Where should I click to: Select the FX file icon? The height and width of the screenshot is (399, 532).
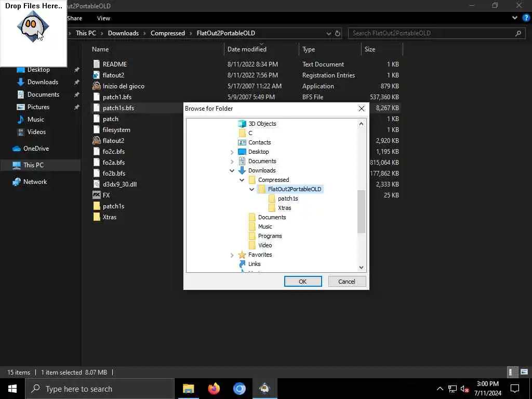coord(96,195)
